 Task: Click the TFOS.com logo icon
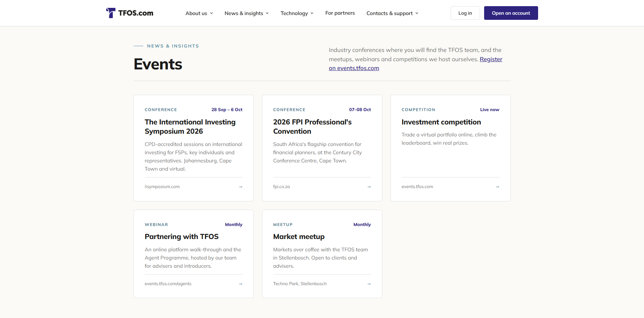tap(110, 13)
